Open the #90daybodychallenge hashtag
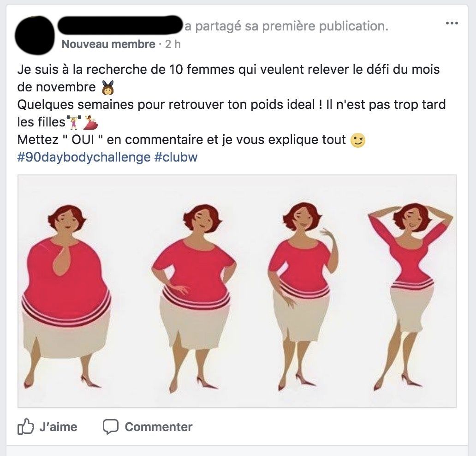This screenshot has height=456, width=476. coord(84,157)
